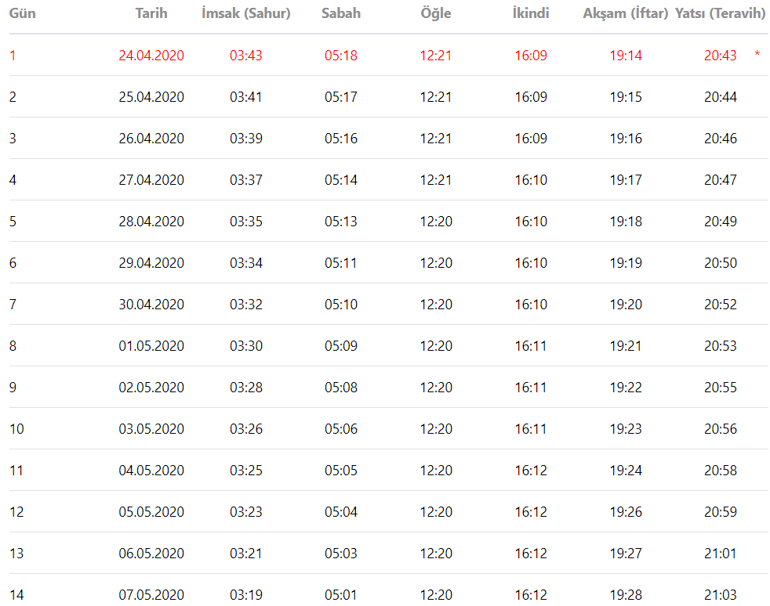Select the date 30.04.2020
770x606 pixels.
tap(151, 305)
